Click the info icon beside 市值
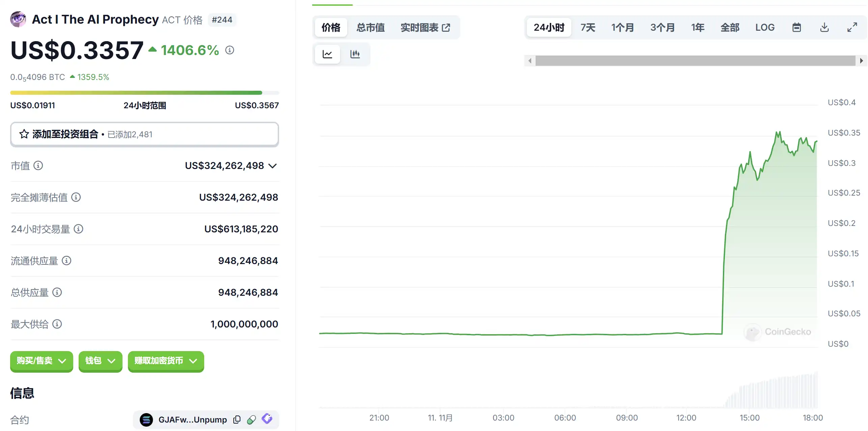 point(38,166)
